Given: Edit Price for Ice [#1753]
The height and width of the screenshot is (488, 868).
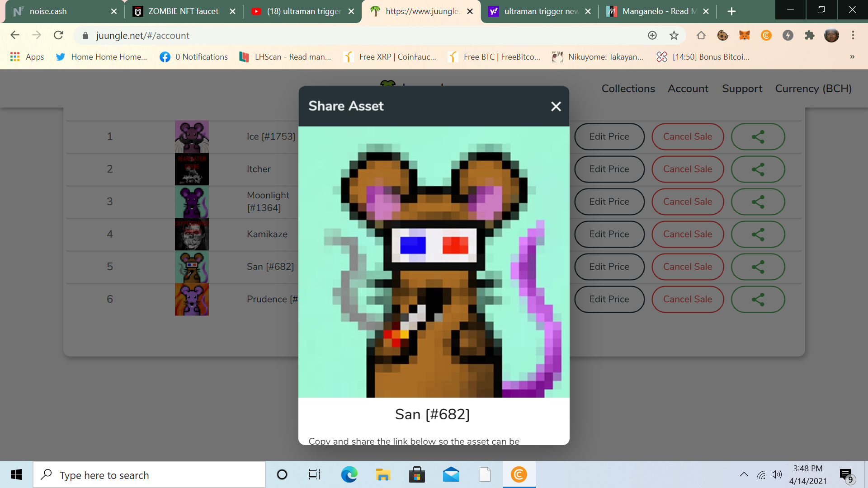Looking at the screenshot, I should coord(609,136).
